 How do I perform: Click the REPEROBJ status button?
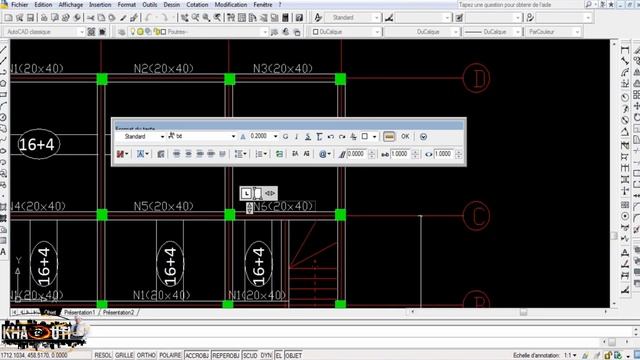click(x=226, y=356)
